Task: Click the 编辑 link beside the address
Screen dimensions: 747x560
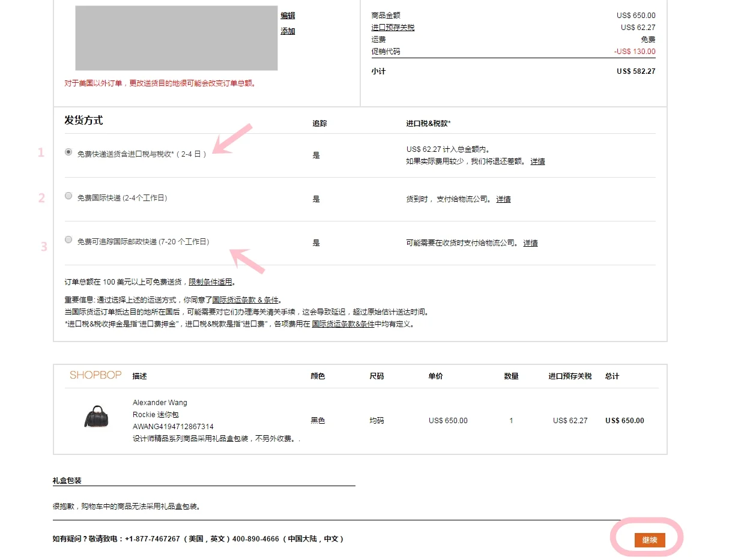Action: click(x=288, y=16)
